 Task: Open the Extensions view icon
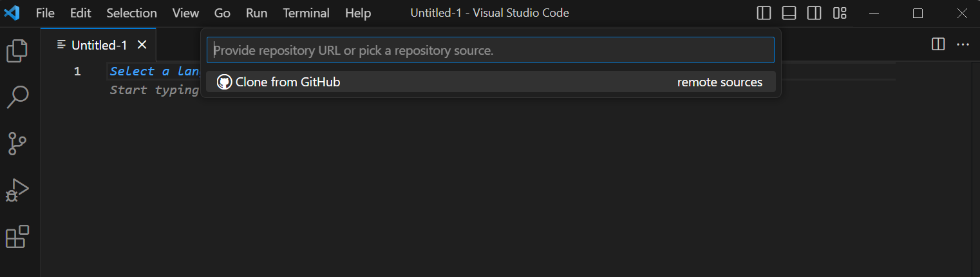(17, 237)
